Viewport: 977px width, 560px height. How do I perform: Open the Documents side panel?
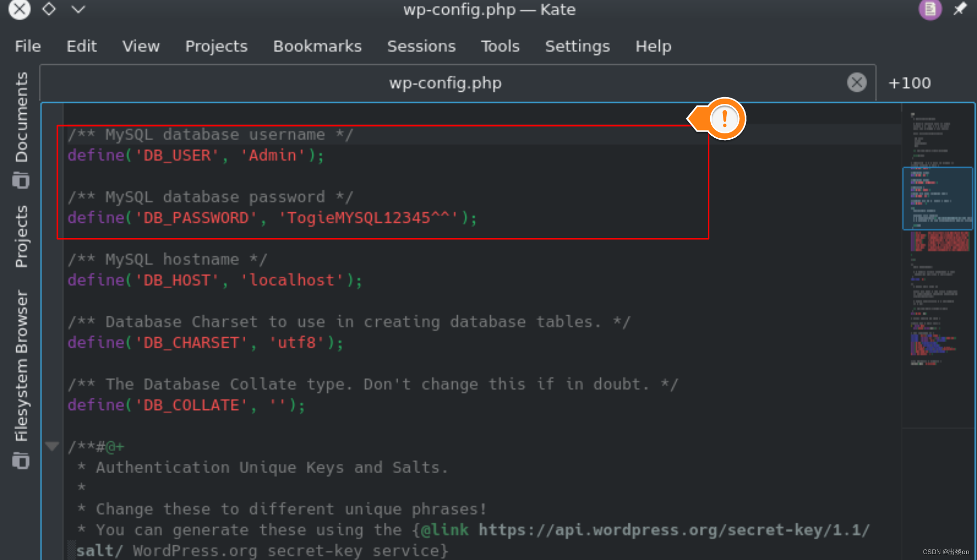(x=21, y=117)
